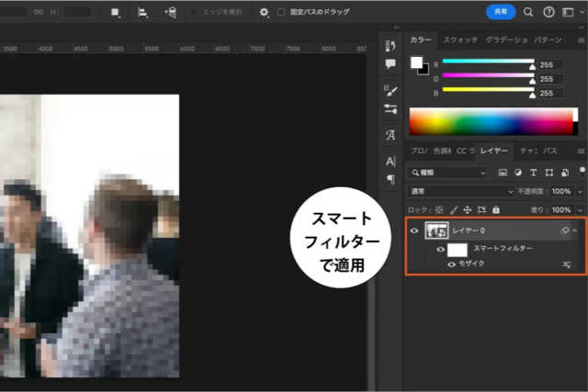
Task: Click the R cyan color slider
Action: [x=488, y=62]
